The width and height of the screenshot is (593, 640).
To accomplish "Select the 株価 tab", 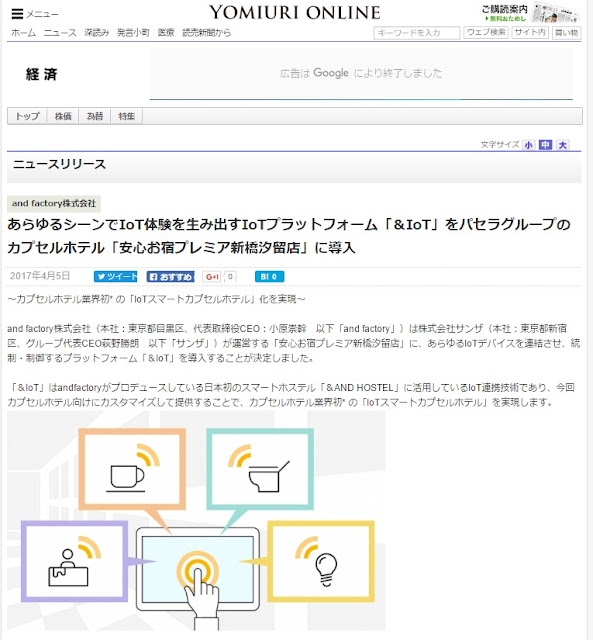I will (63, 116).
